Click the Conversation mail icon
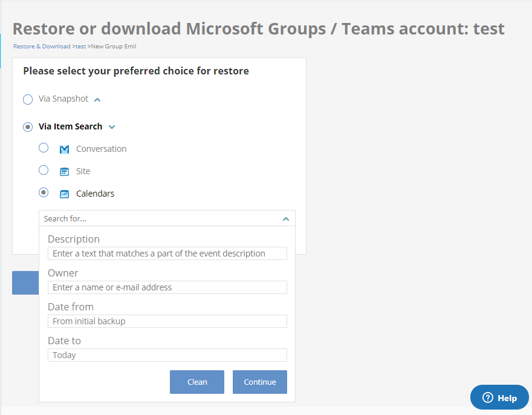This screenshot has width=532, height=415. tap(64, 149)
